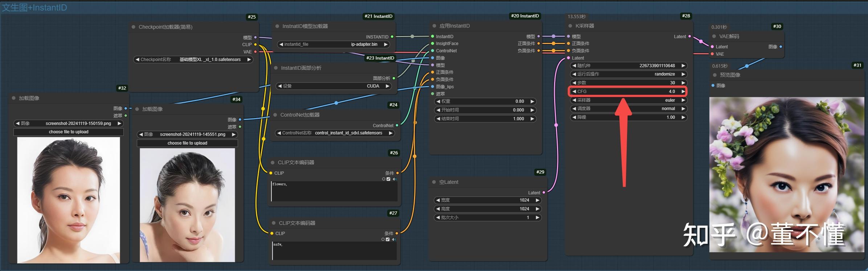Click the Latent output dot on 空Latent node

(544, 193)
